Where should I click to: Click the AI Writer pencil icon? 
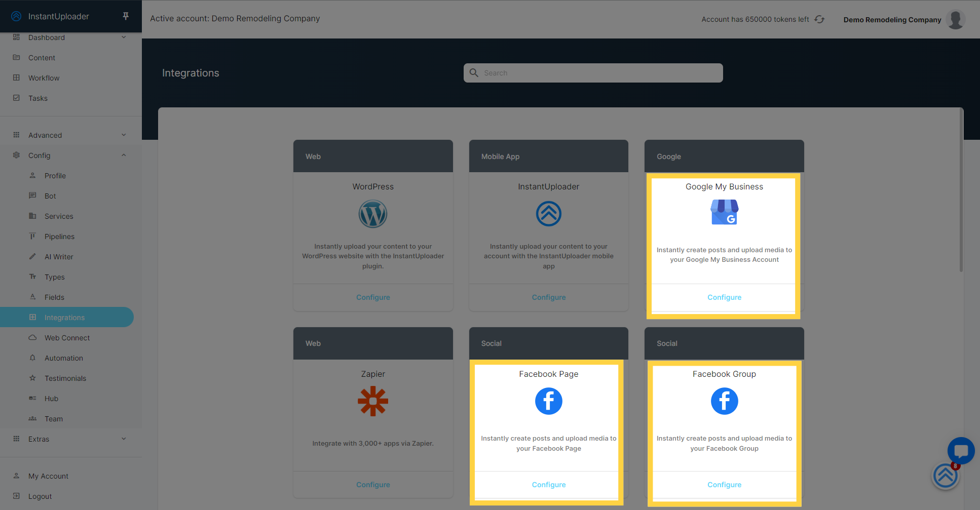click(32, 256)
